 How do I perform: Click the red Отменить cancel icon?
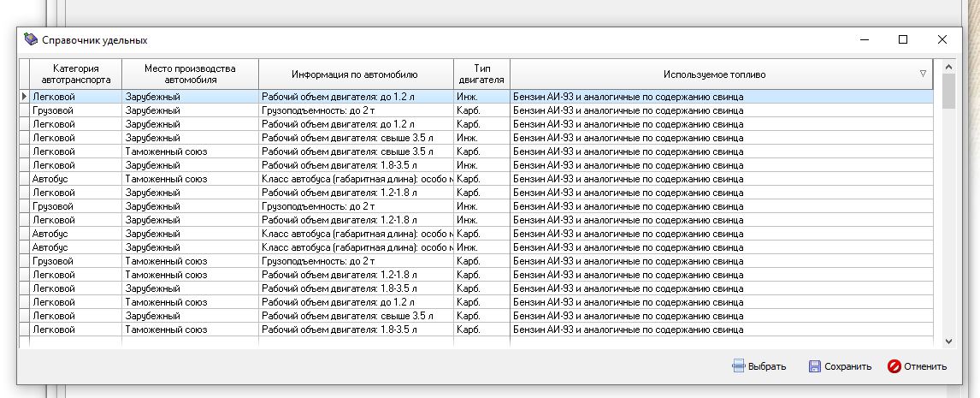(x=894, y=366)
